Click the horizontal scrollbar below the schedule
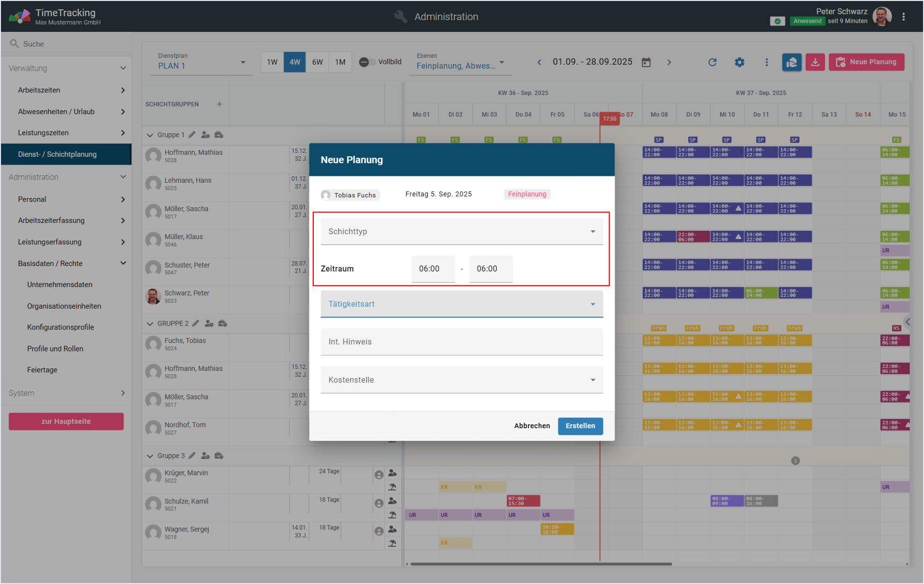This screenshot has height=584, width=924. pos(541,564)
